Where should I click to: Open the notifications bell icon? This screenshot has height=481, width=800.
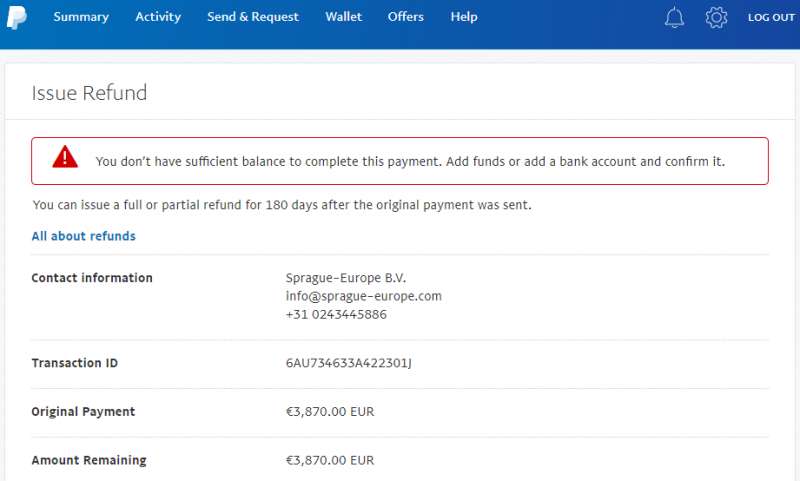[674, 17]
